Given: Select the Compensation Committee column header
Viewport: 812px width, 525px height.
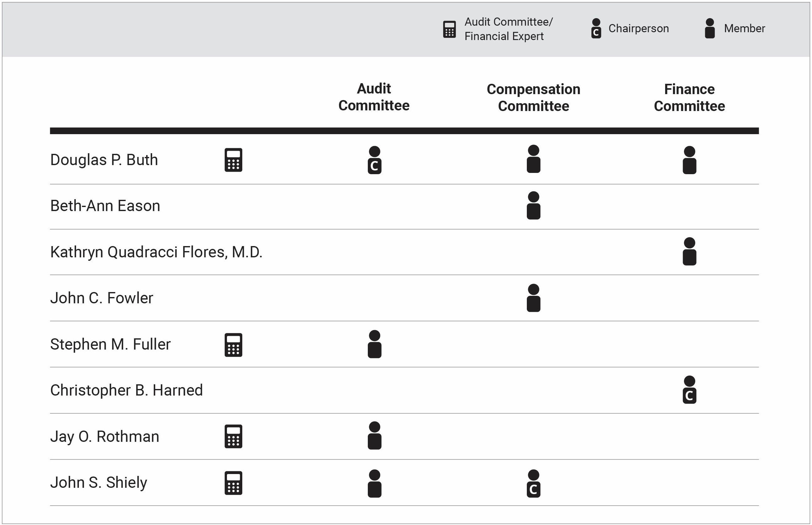Looking at the screenshot, I should coord(533,98).
